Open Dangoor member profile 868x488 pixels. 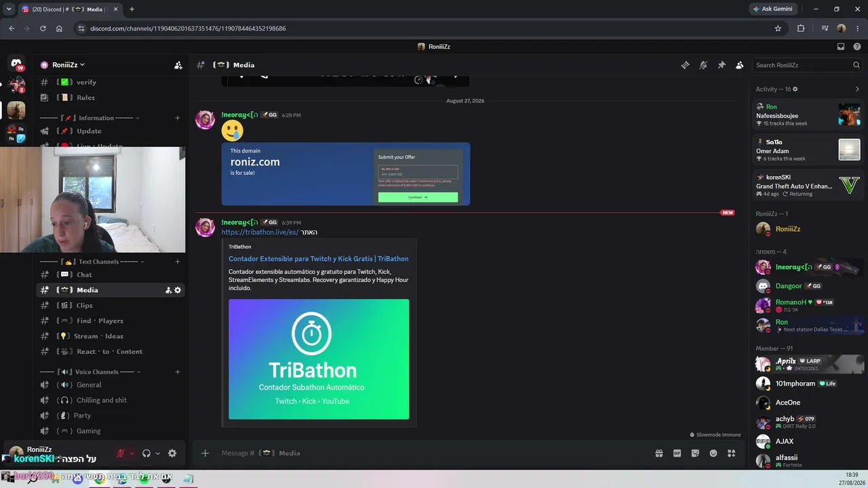pyautogui.click(x=808, y=286)
